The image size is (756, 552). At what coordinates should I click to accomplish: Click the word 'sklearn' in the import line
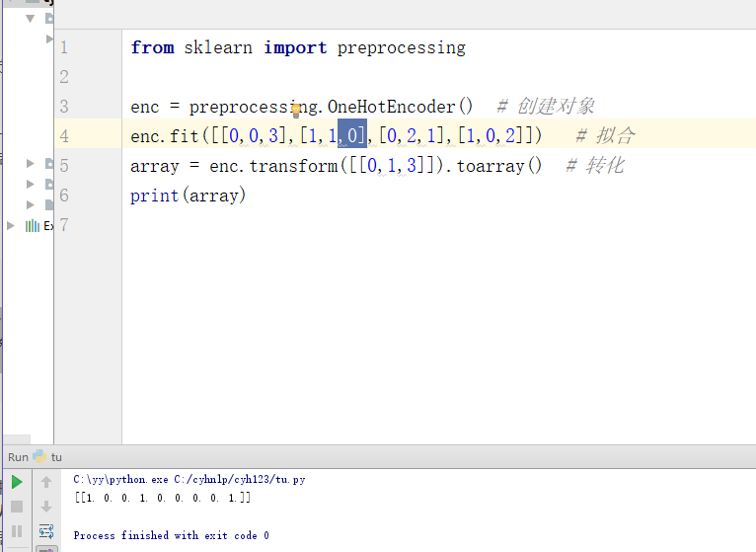218,47
